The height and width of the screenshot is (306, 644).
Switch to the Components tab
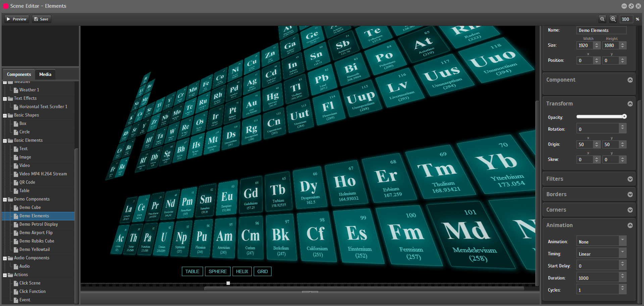point(19,74)
